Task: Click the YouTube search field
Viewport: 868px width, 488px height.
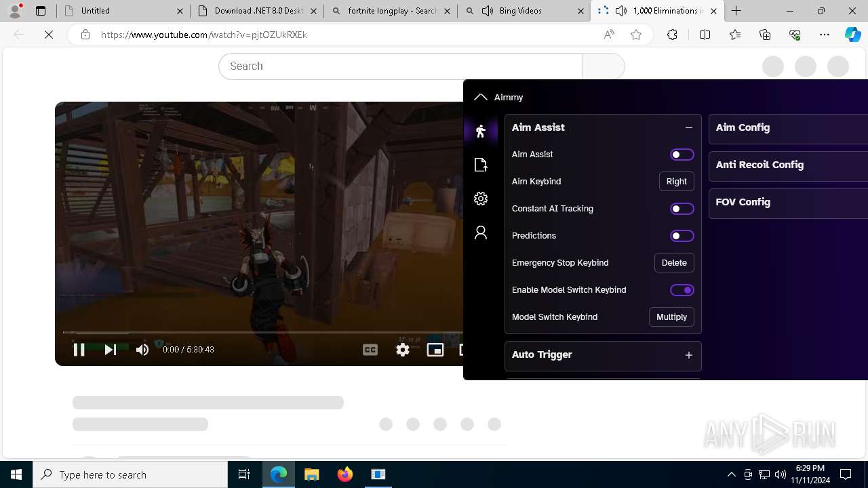Action: [x=400, y=66]
